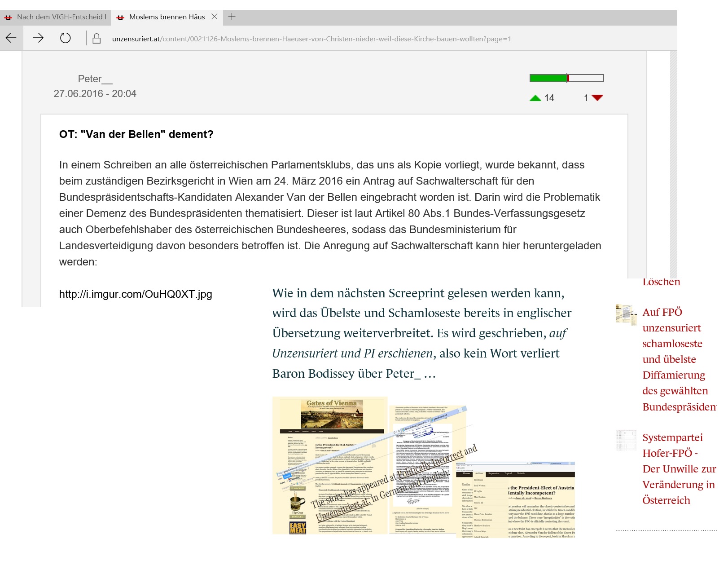This screenshot has height=574, width=728.
Task: Open the imgur.com/OuHQ0XT.jpg link
Action: (136, 294)
